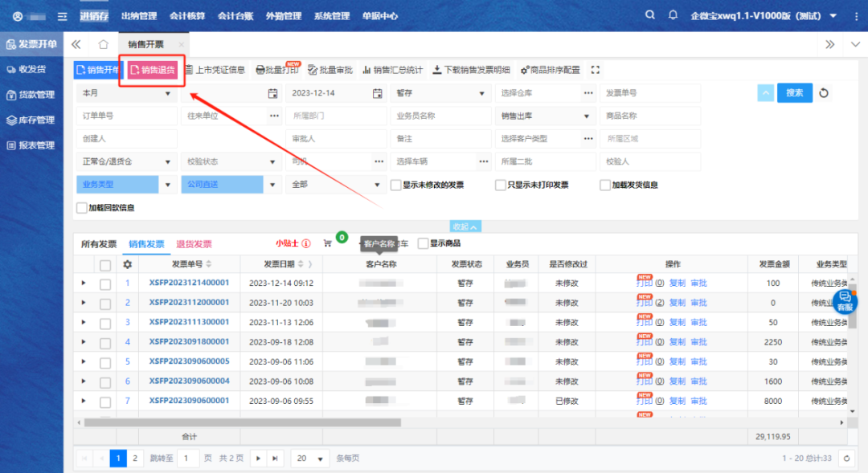Screen dimensions: 868x473
Task: Open the table column settings gear
Action: pyautogui.click(x=127, y=264)
